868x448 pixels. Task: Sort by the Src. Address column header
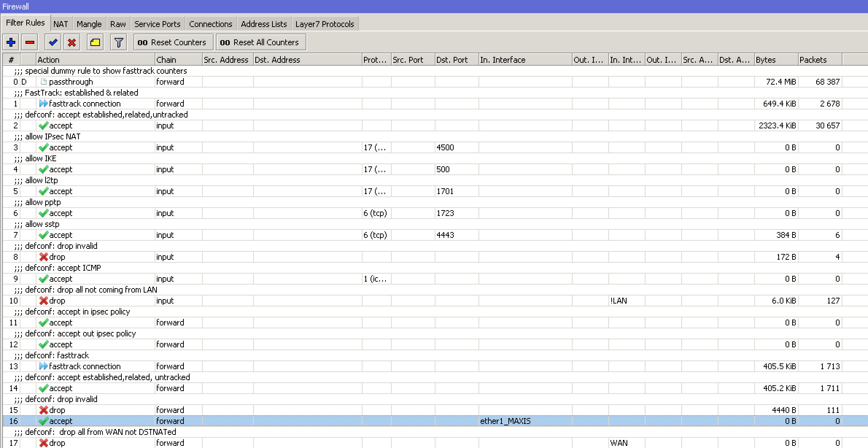click(x=228, y=60)
